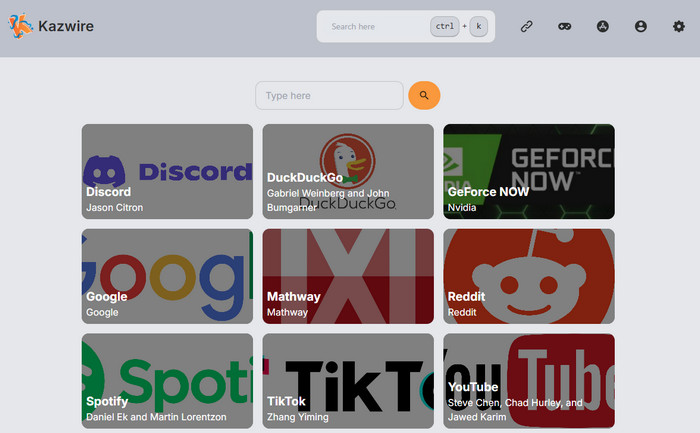This screenshot has height=433, width=700.
Task: Open the Reddit card
Action: click(x=529, y=276)
